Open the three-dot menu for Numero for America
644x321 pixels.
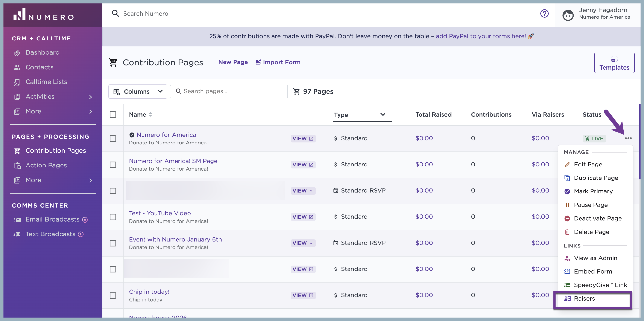tap(628, 138)
